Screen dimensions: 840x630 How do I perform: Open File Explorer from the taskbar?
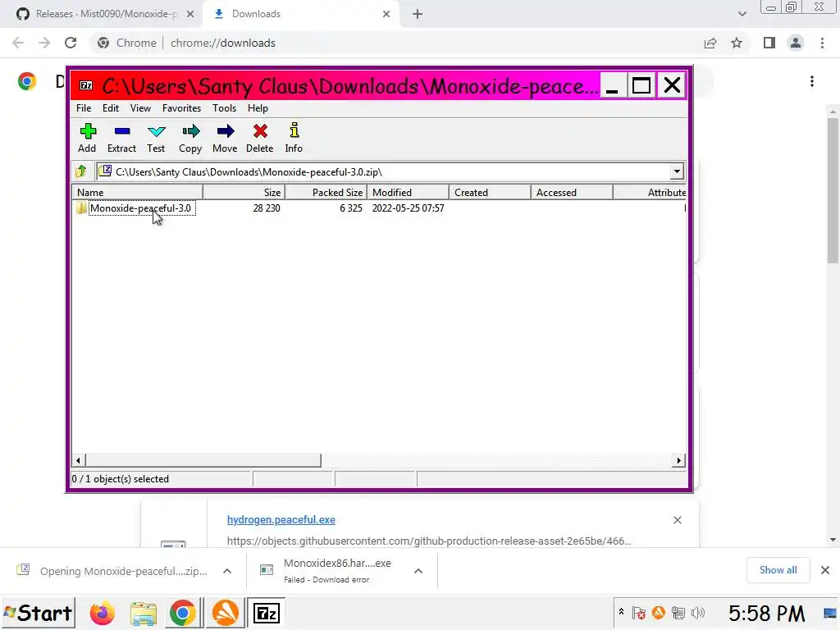[x=143, y=614]
